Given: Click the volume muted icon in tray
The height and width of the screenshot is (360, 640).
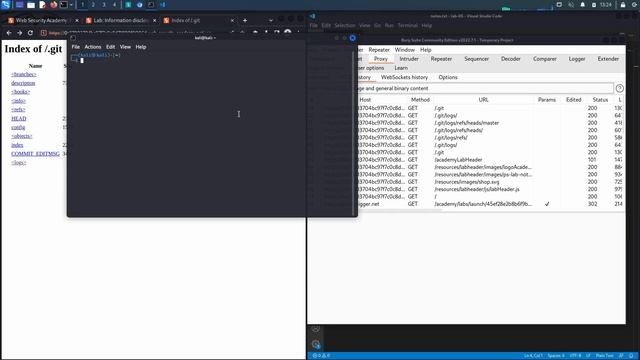Looking at the screenshot, I should [x=571, y=5].
